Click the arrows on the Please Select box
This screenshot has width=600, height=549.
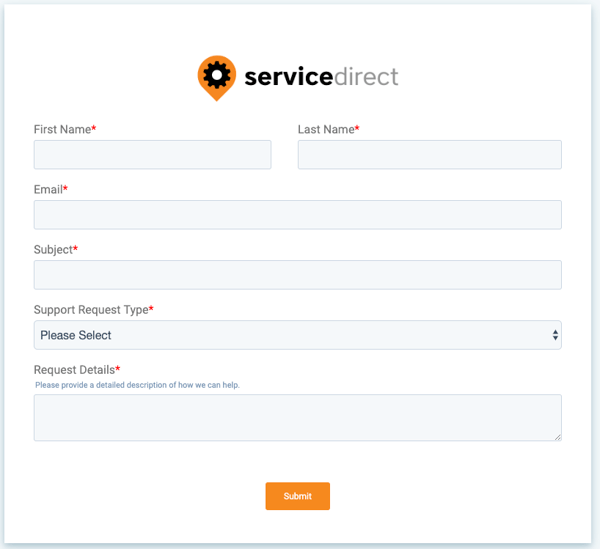click(x=555, y=336)
